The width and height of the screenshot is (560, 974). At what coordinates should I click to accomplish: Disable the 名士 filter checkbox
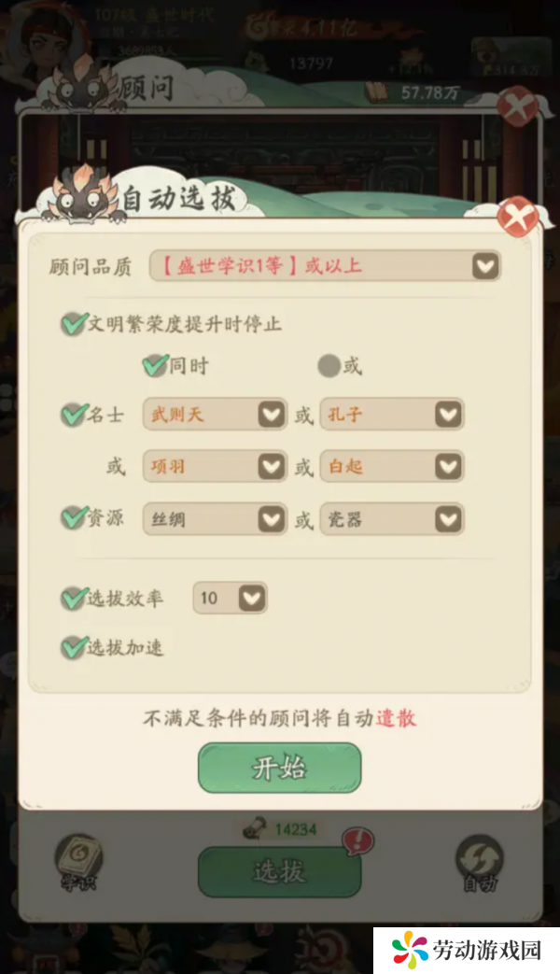tap(73, 415)
